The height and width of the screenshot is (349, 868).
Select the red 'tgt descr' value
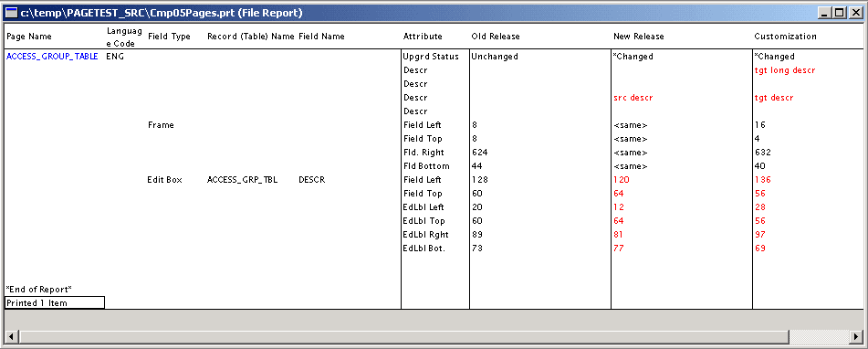(774, 98)
